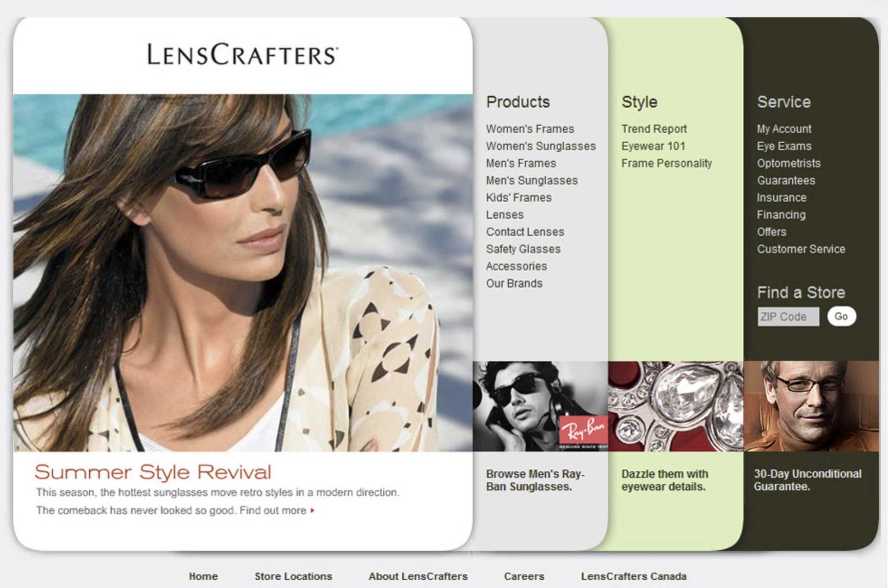Open the 30-Day Guarantee man image

pyautogui.click(x=811, y=406)
